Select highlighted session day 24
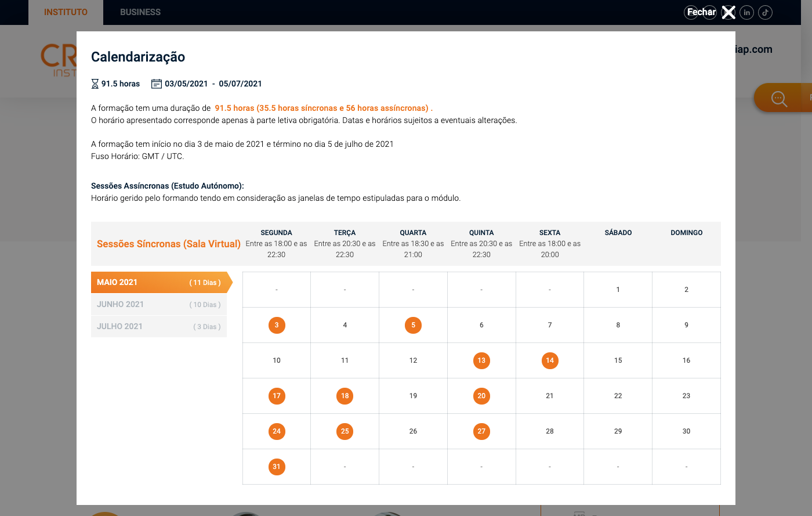812x516 pixels. point(277,431)
